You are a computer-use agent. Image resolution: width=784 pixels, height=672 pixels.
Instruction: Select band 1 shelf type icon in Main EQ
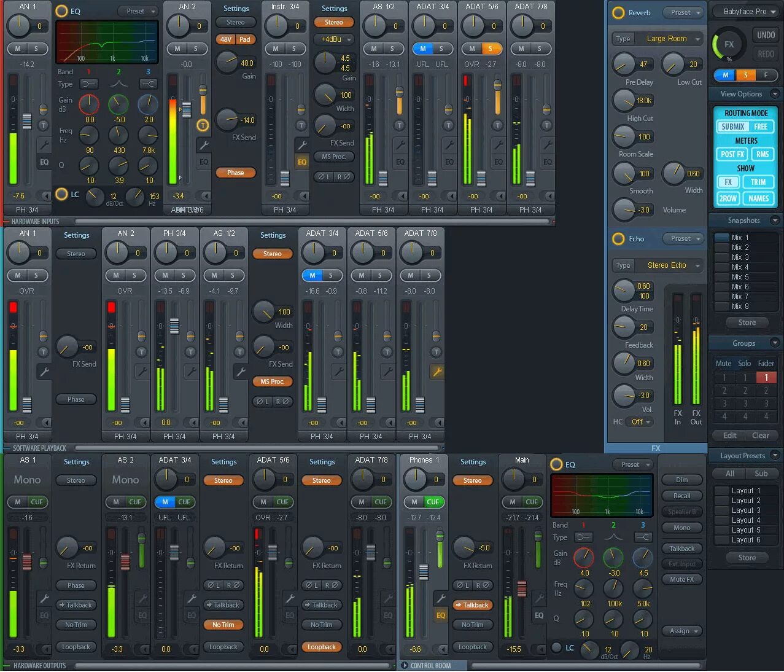pos(583,537)
